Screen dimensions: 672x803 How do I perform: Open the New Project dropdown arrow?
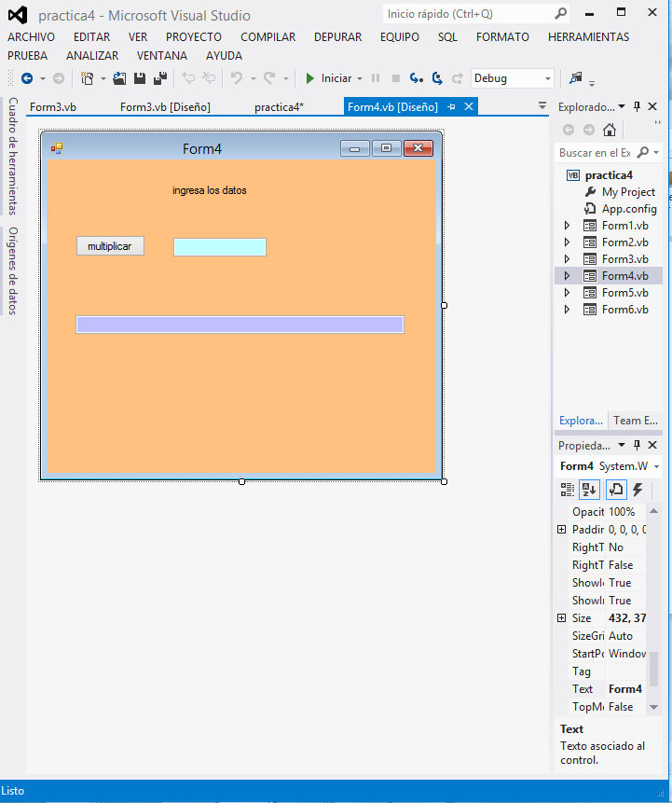pos(103,79)
